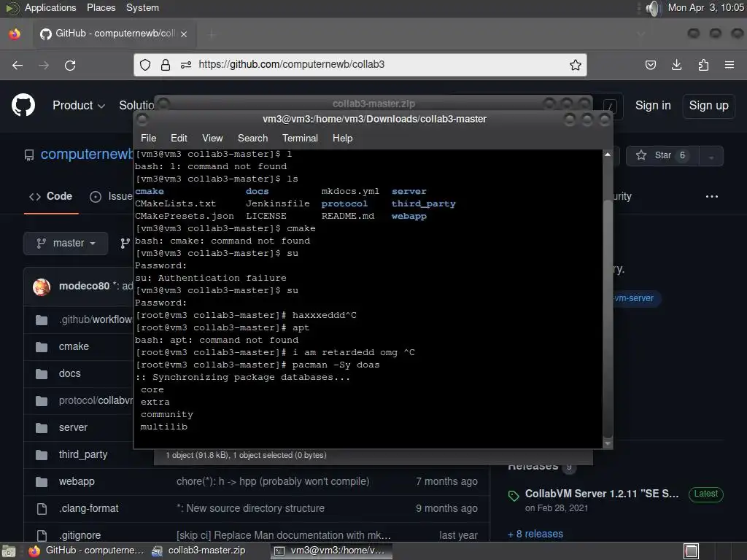Open the Firefox extensions icon
This screenshot has height=560, width=747.
pyautogui.click(x=703, y=65)
